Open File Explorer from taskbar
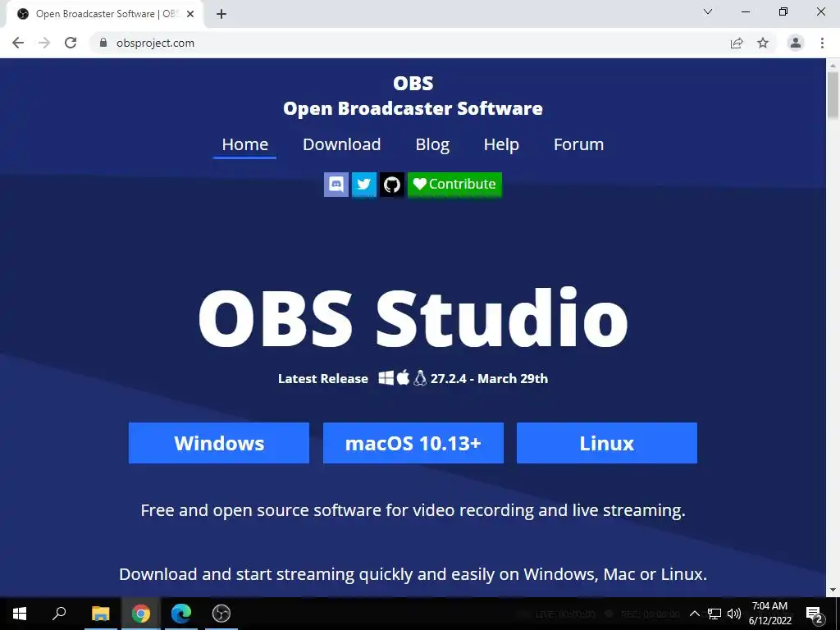 click(100, 614)
